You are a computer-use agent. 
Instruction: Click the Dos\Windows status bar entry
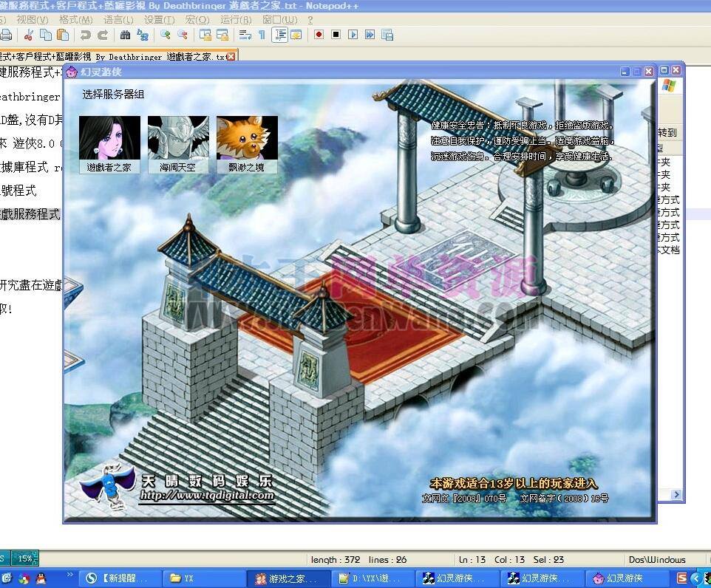656,559
